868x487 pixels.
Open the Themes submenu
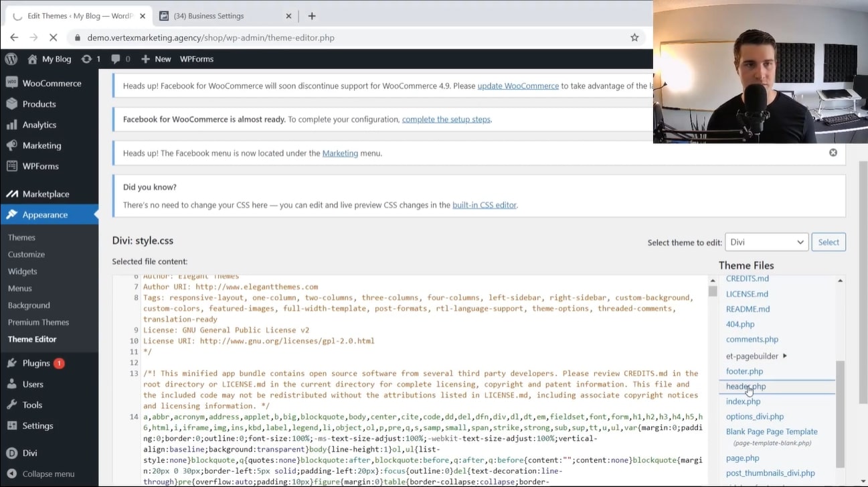pyautogui.click(x=22, y=237)
